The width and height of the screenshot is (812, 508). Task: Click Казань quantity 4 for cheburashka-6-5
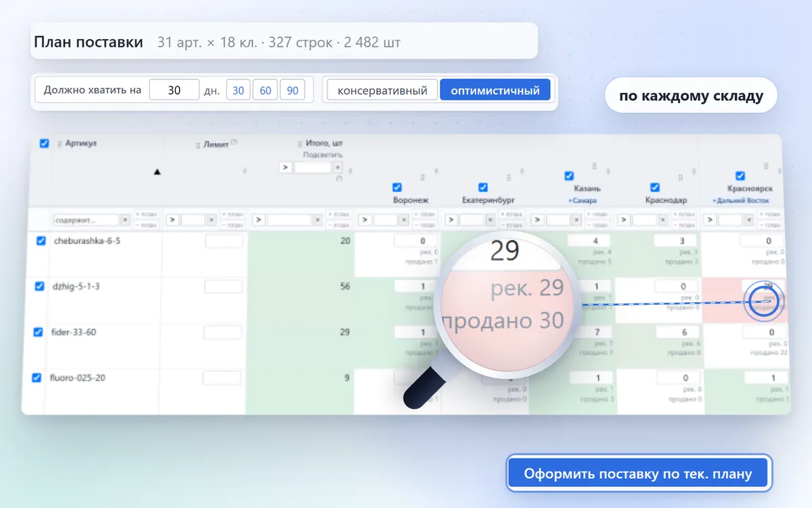point(589,240)
